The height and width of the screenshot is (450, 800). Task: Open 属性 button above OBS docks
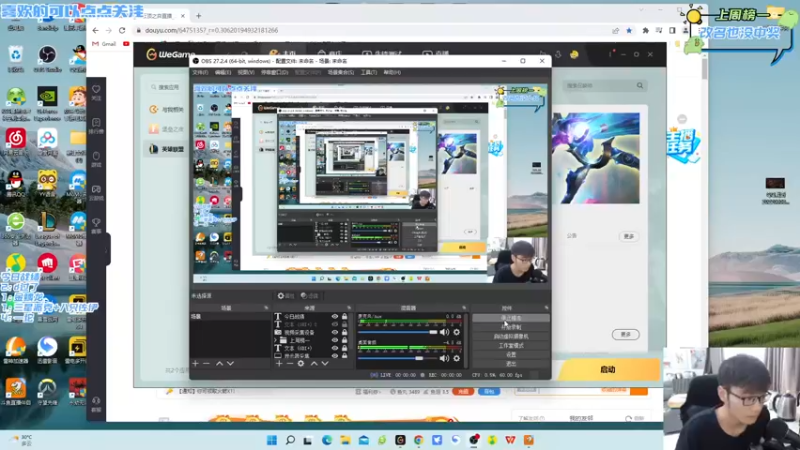[286, 296]
